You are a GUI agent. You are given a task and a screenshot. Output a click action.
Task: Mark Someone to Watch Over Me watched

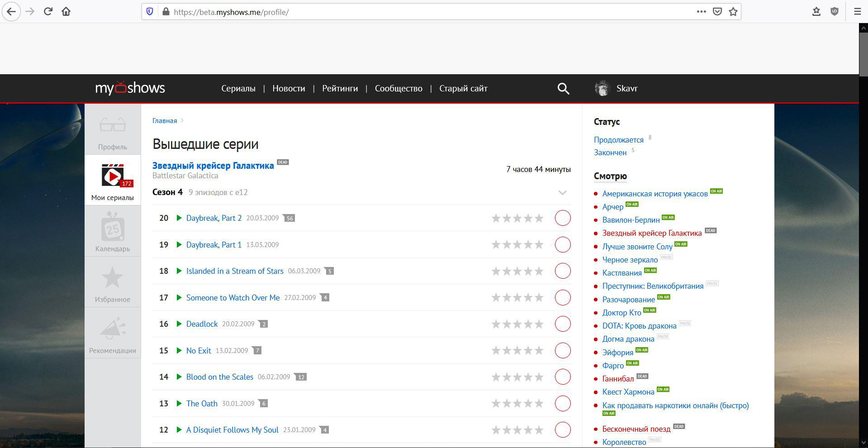[563, 298]
